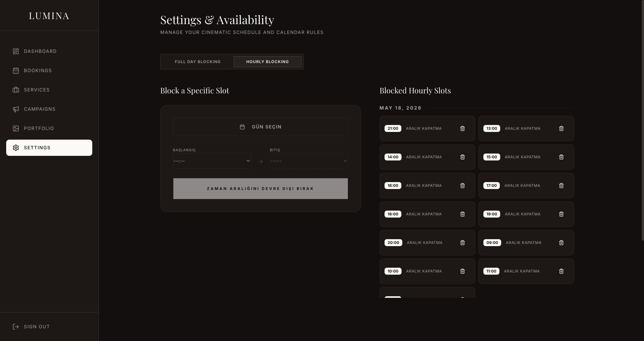Click the 09:00 time badge
644x341 pixels.
point(492,243)
